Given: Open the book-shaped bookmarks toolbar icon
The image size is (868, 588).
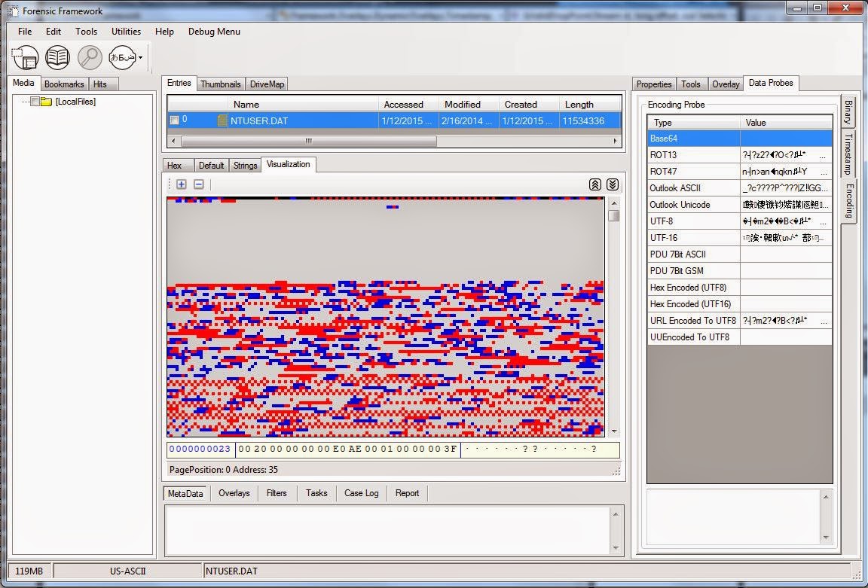Looking at the screenshot, I should pyautogui.click(x=57, y=57).
